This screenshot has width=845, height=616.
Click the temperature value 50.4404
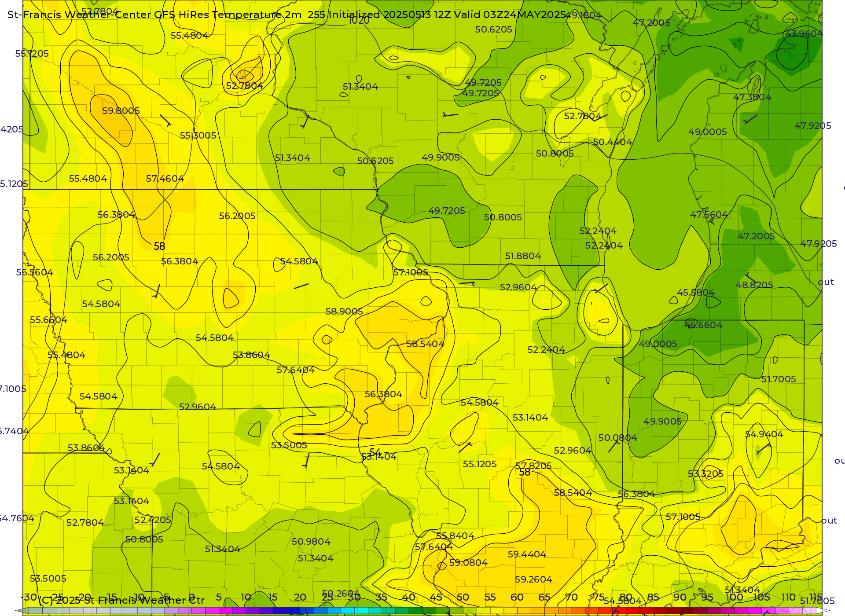613,142
